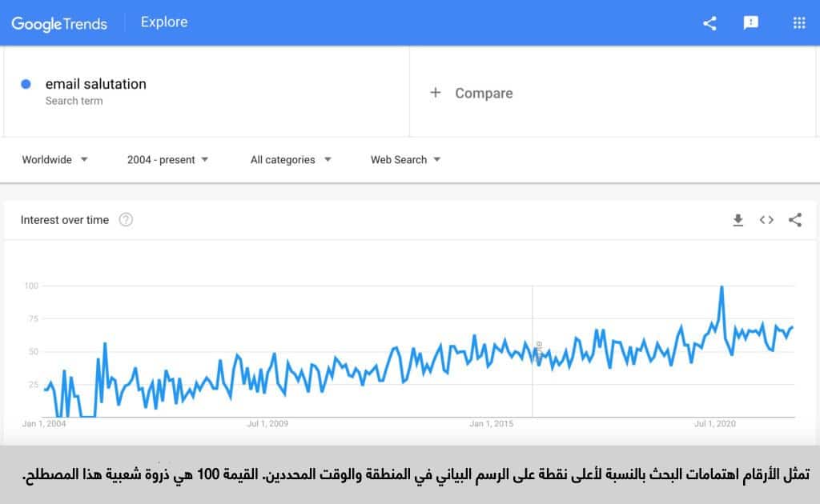The height and width of the screenshot is (504, 820).
Task: Click the embed code icon
Action: [x=766, y=220]
